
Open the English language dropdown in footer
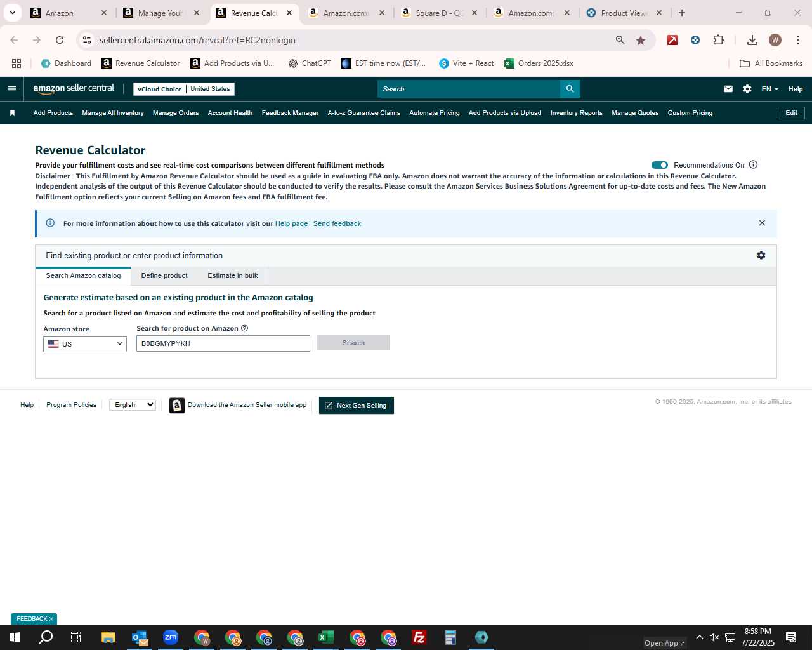coord(133,405)
